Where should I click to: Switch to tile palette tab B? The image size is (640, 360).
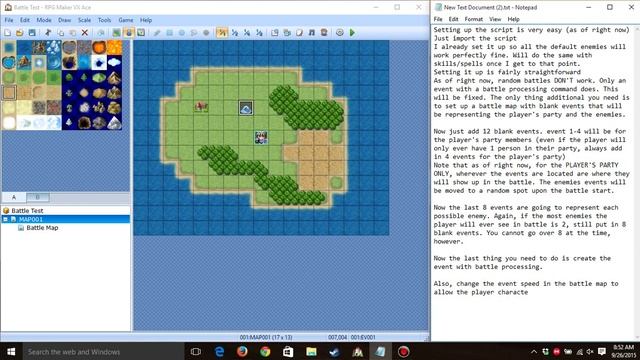point(38,198)
